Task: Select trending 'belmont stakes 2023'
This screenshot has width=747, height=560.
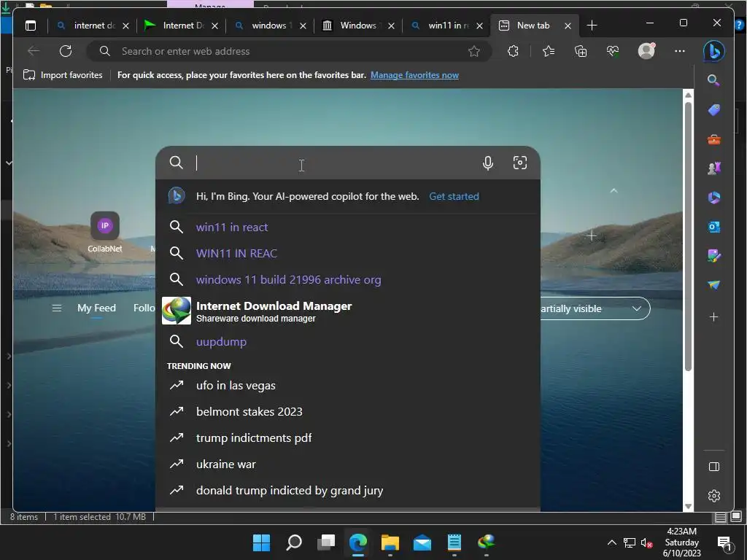Action: [348, 411]
